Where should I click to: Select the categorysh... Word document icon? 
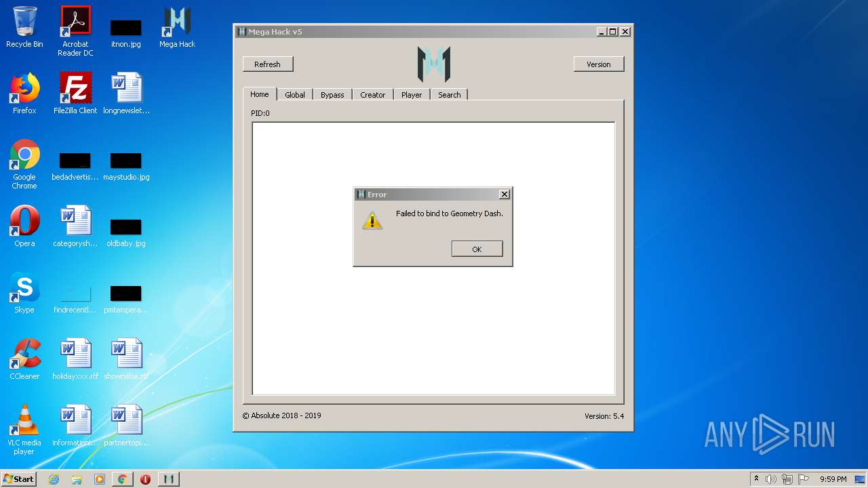pyautogui.click(x=75, y=226)
